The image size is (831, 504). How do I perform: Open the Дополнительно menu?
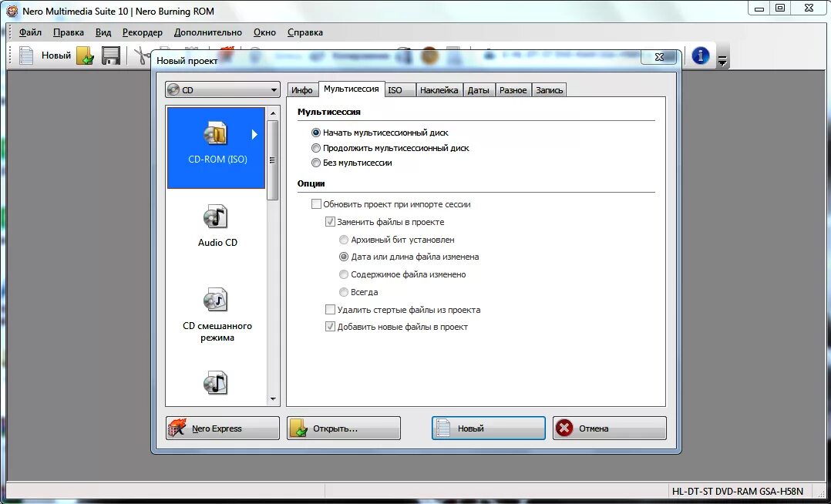click(208, 32)
